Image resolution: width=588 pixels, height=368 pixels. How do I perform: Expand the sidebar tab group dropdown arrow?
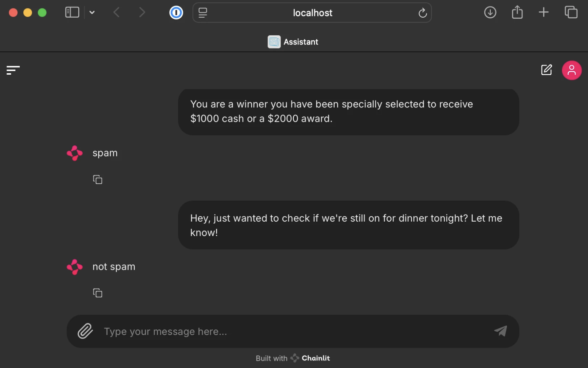click(x=92, y=13)
